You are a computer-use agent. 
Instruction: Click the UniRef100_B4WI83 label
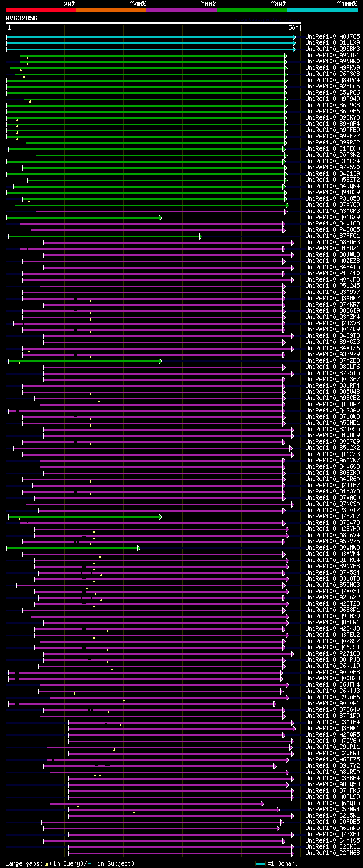point(332,224)
